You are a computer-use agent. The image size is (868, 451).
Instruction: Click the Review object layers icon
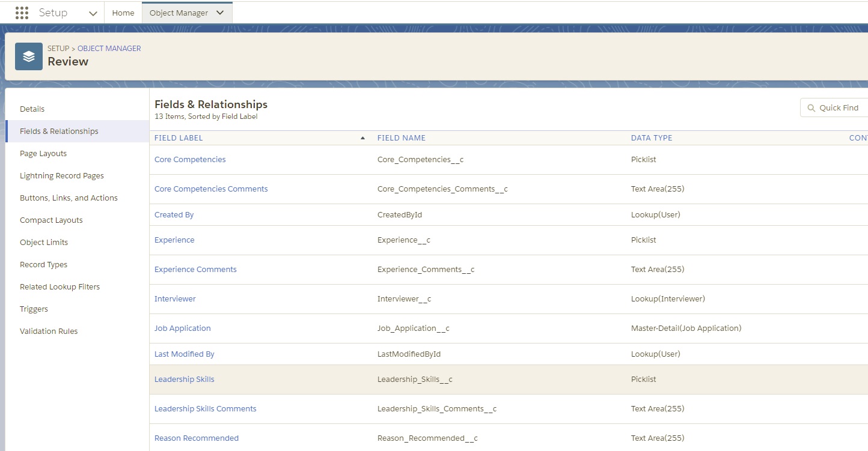click(x=29, y=56)
